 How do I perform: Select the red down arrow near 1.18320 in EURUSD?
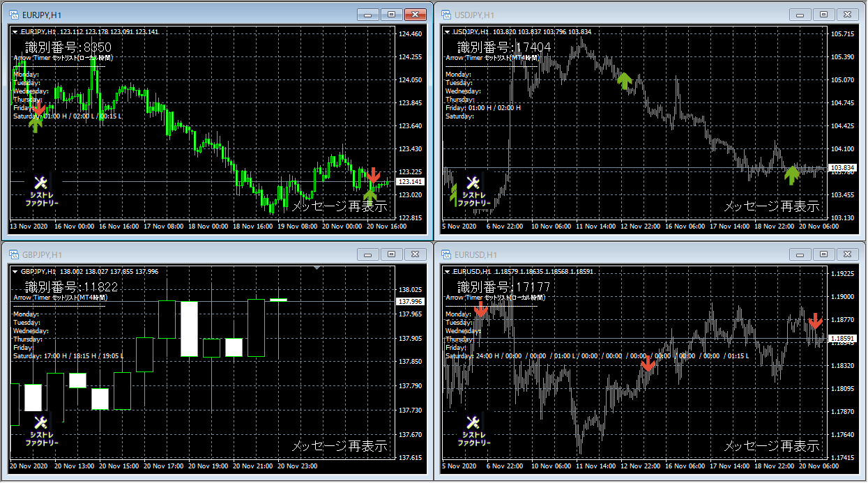(648, 362)
